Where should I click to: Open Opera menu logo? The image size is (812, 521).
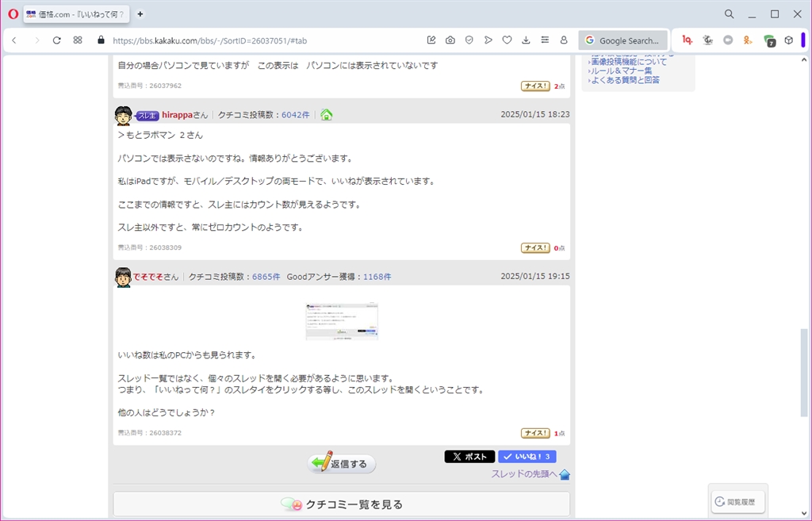tap(13, 14)
